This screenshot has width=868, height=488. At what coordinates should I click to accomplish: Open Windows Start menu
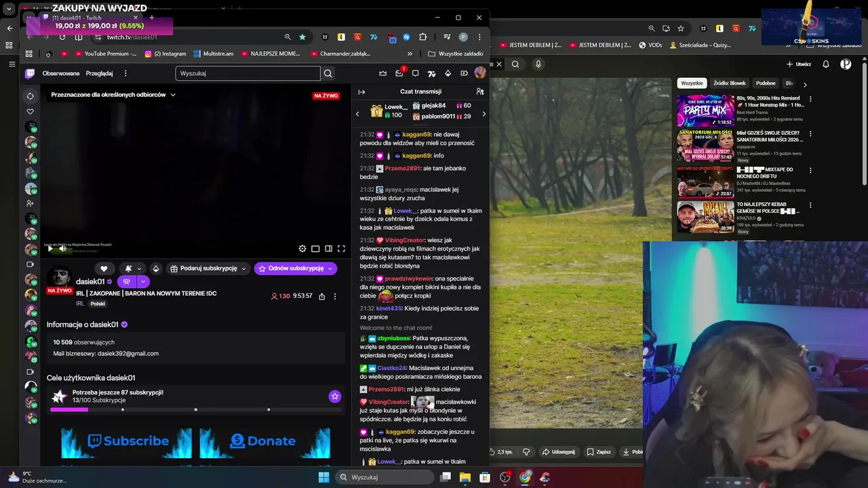323,477
